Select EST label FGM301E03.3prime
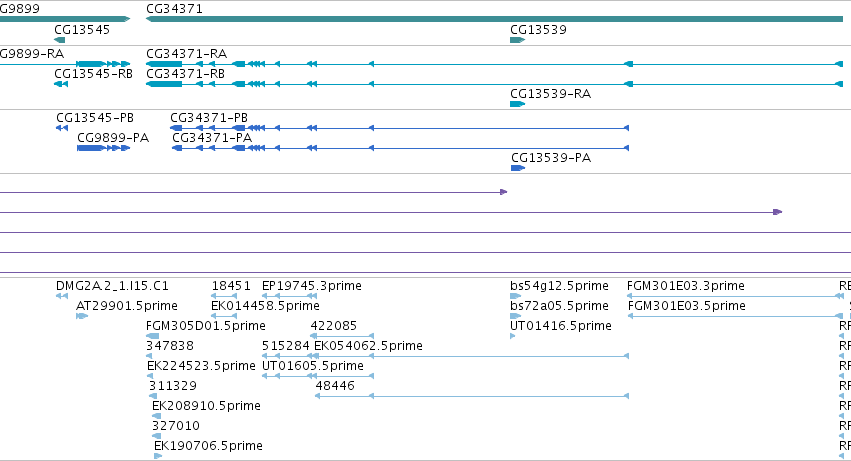 point(686,286)
